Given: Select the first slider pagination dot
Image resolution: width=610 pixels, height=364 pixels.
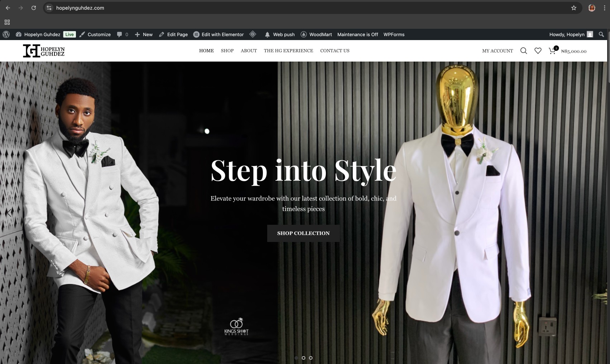Looking at the screenshot, I should click(x=296, y=358).
